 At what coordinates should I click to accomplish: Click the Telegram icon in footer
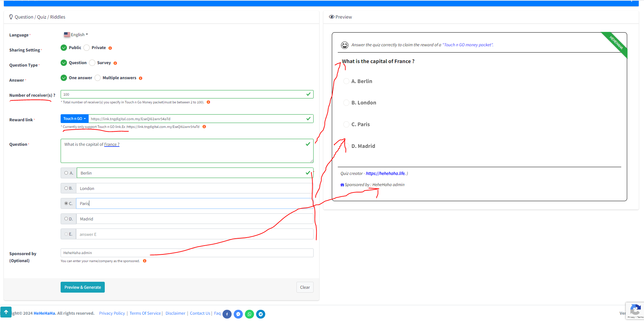[261, 314]
